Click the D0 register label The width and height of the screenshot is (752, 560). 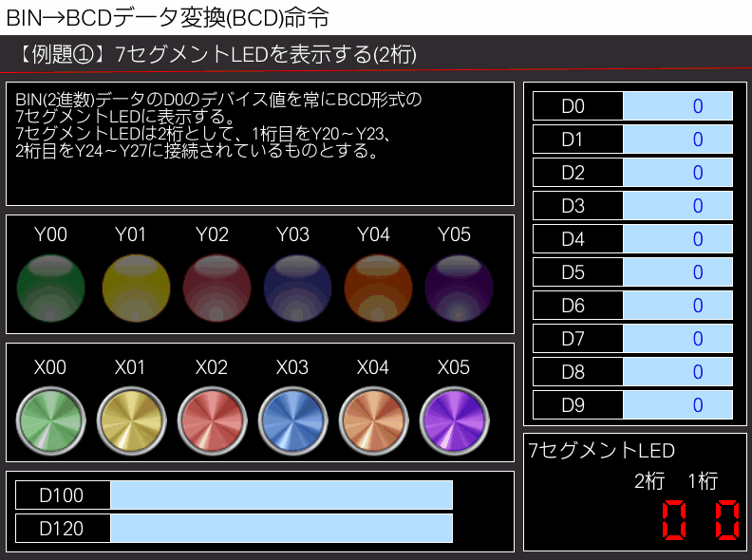(x=578, y=106)
